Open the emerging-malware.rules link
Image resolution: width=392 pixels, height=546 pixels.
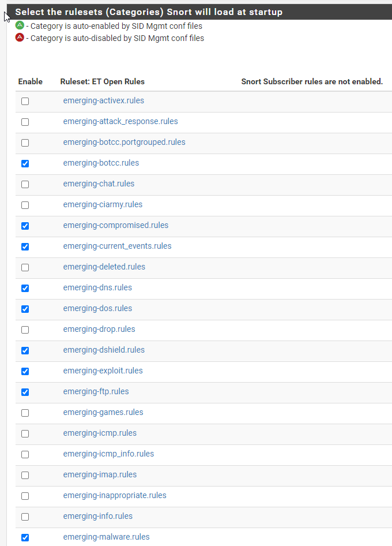coord(106,537)
